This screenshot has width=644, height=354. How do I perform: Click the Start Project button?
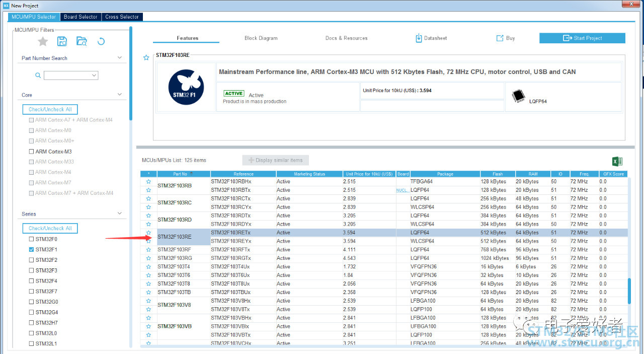(x=582, y=38)
